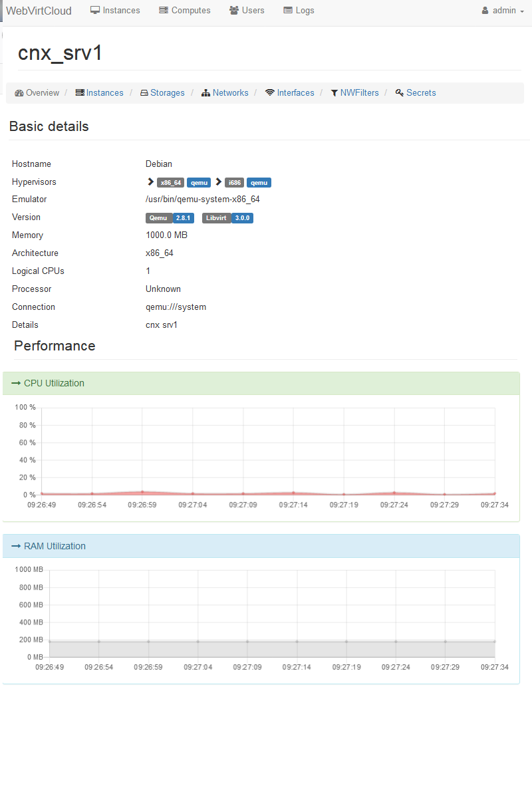The height and width of the screenshot is (798, 532).
Task: Open the Networks link
Action: tap(230, 93)
